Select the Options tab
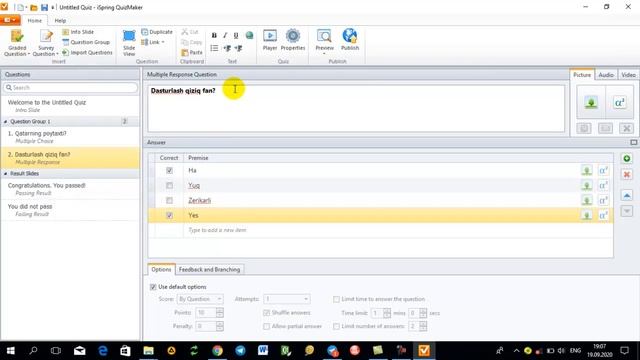 [x=161, y=269]
